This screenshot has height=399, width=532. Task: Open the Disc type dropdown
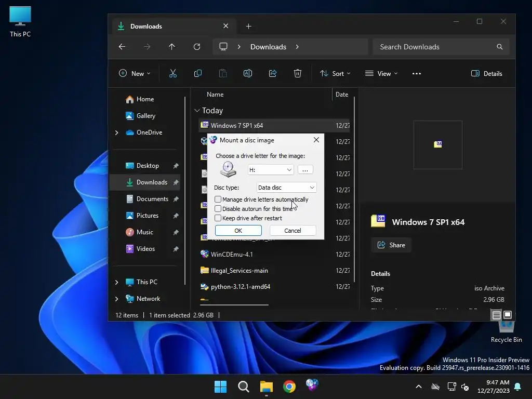click(286, 187)
